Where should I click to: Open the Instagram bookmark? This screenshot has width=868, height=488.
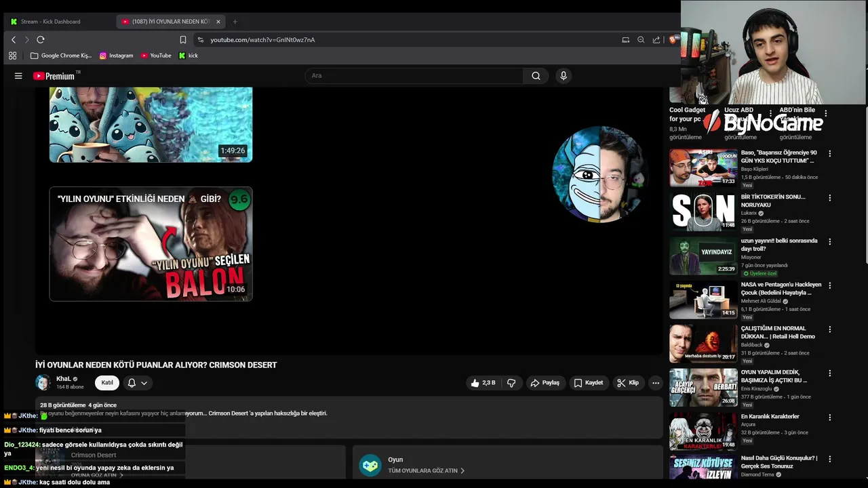pyautogui.click(x=116, y=56)
